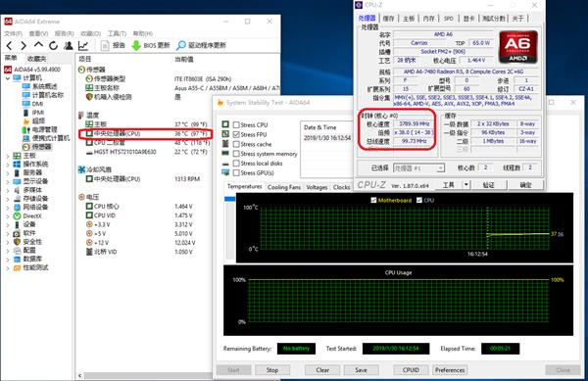Switch to the Voltages tab
This screenshot has width=588, height=381.
click(317, 187)
